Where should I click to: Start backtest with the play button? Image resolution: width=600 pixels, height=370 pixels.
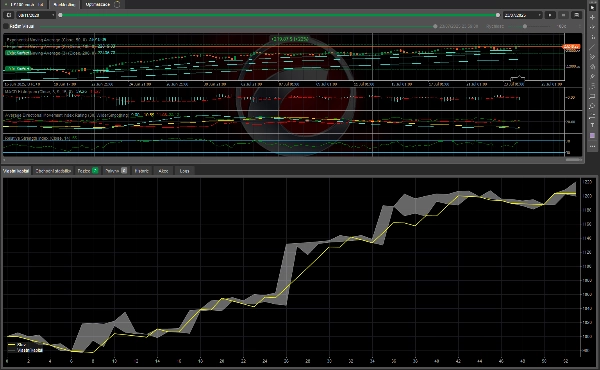click(x=550, y=15)
